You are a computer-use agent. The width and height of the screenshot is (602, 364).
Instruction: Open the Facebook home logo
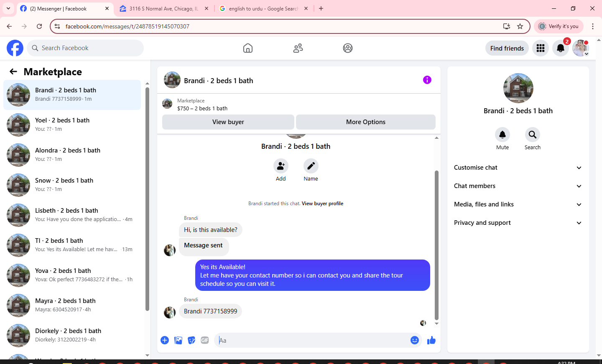coord(15,48)
